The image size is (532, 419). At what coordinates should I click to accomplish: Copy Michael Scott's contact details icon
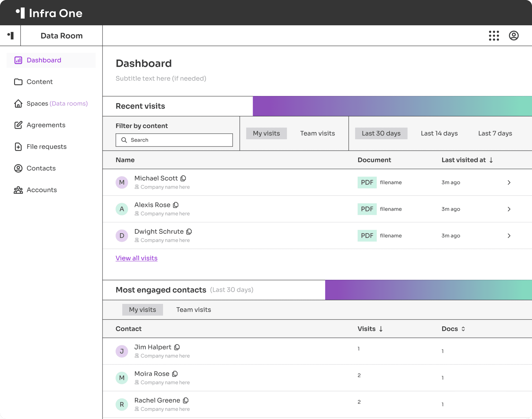click(x=183, y=178)
